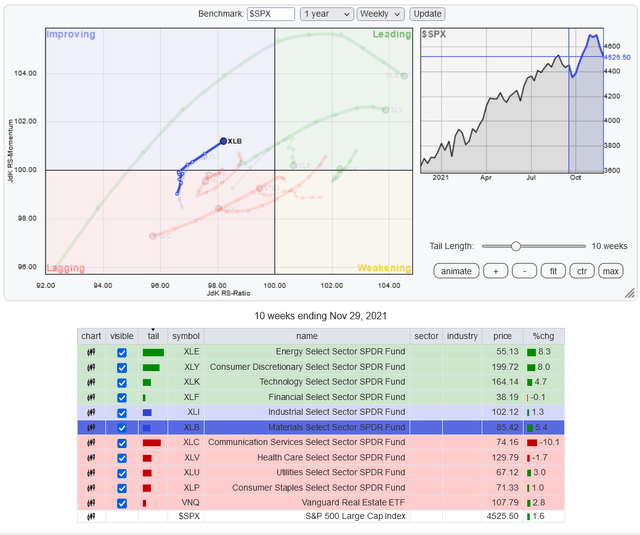Open the chart icon for XLV

pos(91,458)
